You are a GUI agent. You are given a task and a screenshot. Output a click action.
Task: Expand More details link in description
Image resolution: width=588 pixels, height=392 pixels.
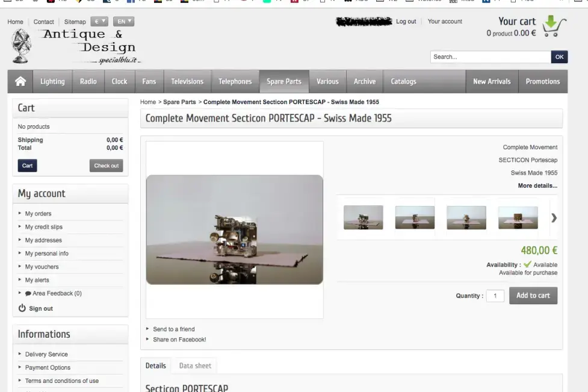(537, 185)
